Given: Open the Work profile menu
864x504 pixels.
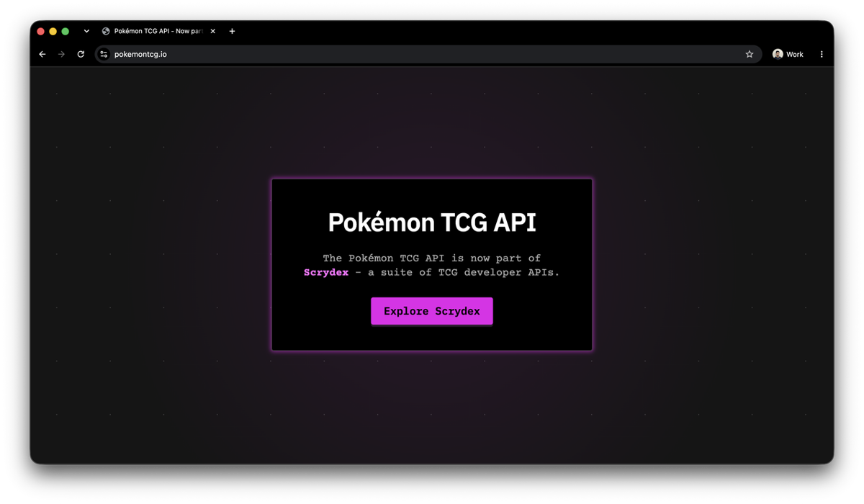Looking at the screenshot, I should click(788, 54).
